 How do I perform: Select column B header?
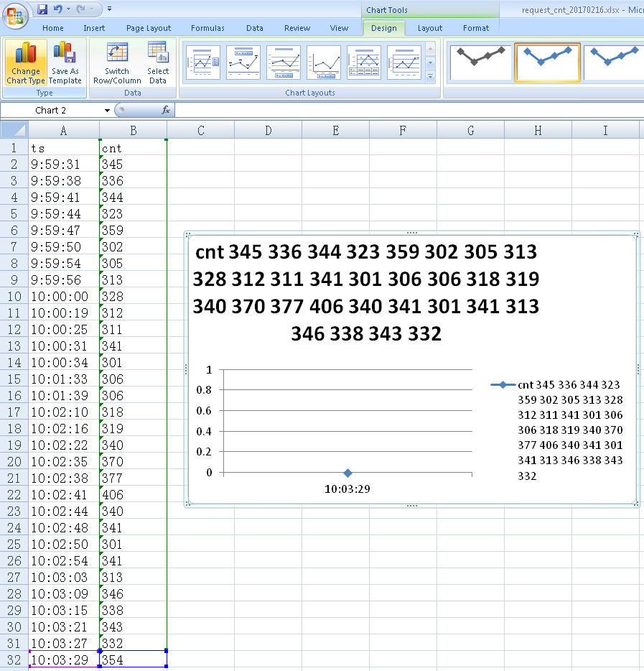[134, 130]
